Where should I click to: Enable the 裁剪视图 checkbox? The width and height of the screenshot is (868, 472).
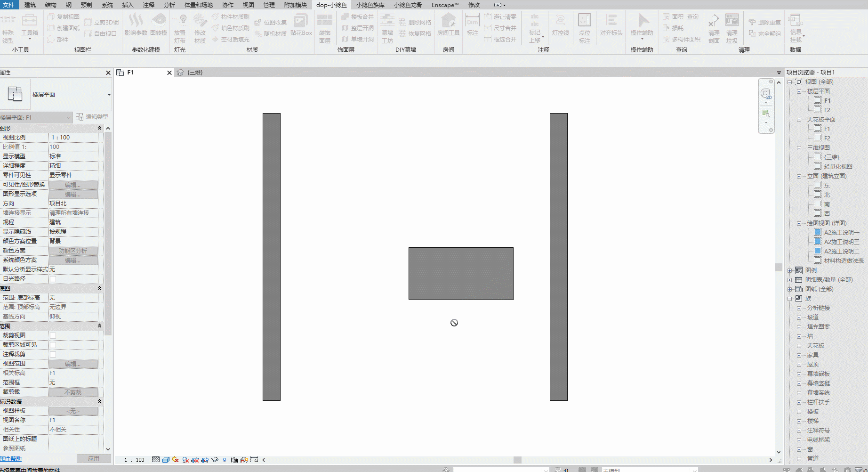(53, 335)
